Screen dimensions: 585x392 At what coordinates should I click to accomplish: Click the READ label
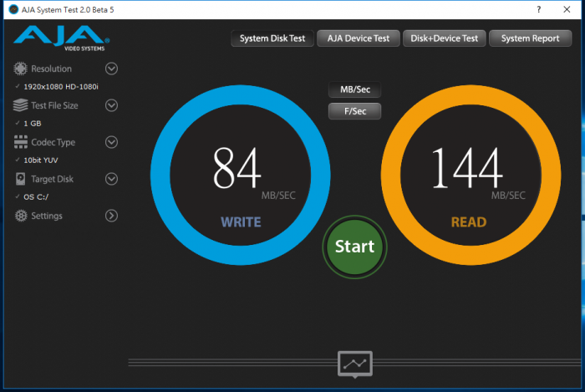click(469, 222)
